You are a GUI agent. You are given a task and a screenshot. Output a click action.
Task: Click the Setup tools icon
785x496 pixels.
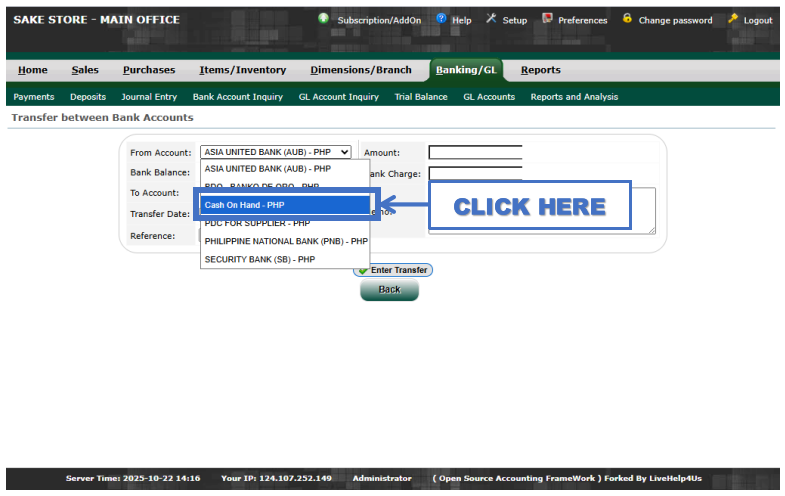click(491, 19)
